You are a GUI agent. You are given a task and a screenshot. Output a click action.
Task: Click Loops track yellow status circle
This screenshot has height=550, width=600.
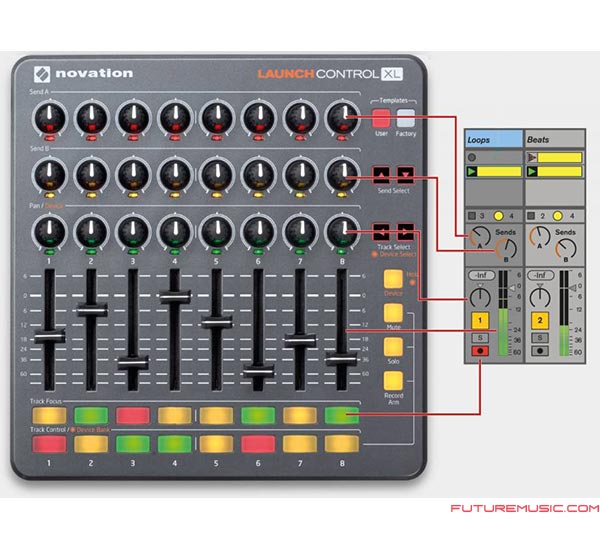pos(498,216)
